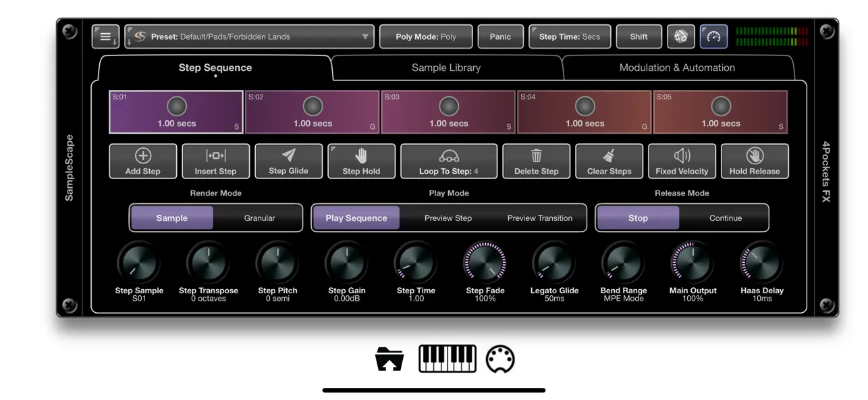The width and height of the screenshot is (868, 400).
Task: Open the Preset dropdown for Forbidden Lands
Action: click(x=249, y=36)
